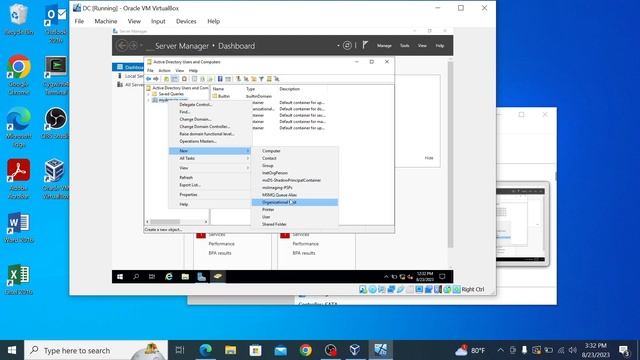Open Excel 2016 desktop shortcut
Image resolution: width=640 pixels, height=360 pixels.
[18, 279]
